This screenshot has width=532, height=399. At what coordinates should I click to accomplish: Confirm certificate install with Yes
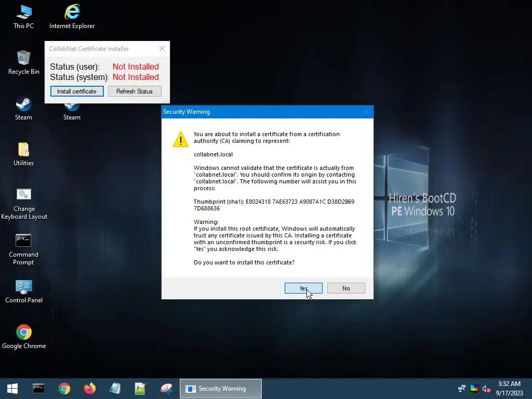(303, 288)
